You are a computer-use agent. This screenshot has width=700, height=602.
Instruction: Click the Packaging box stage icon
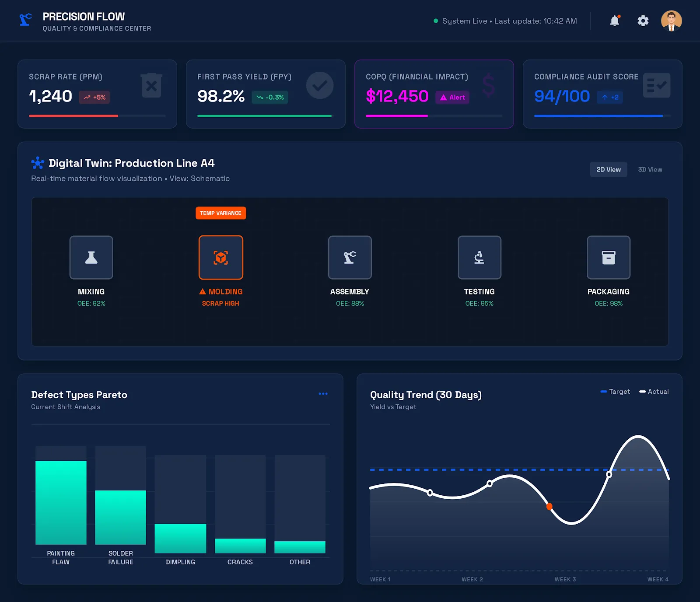[x=609, y=257]
